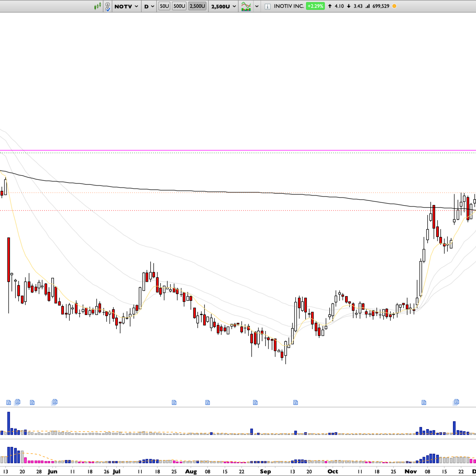Click the volume bars icon in header
This screenshot has width=476, height=476.
(368, 6)
